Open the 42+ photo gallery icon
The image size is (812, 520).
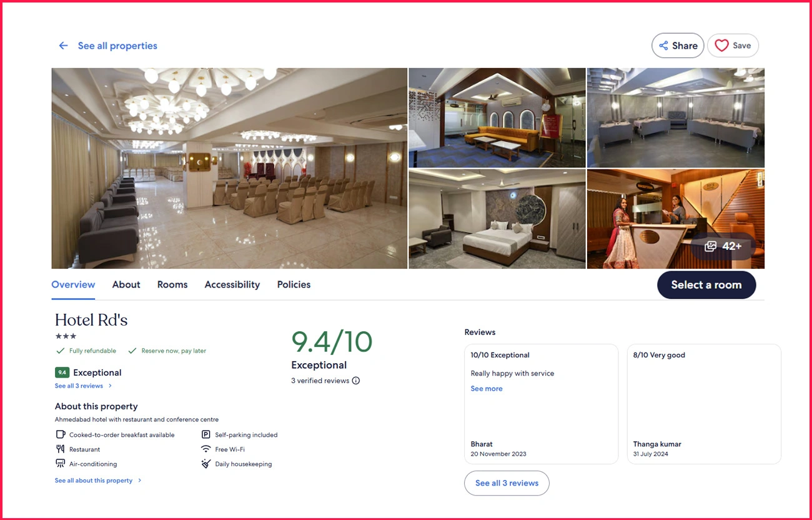[710, 246]
